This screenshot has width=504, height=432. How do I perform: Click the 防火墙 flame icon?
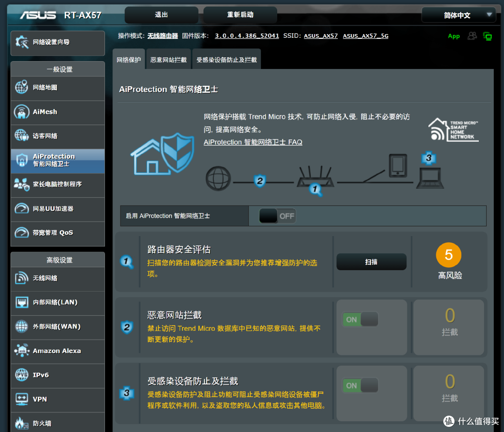pos(21,423)
